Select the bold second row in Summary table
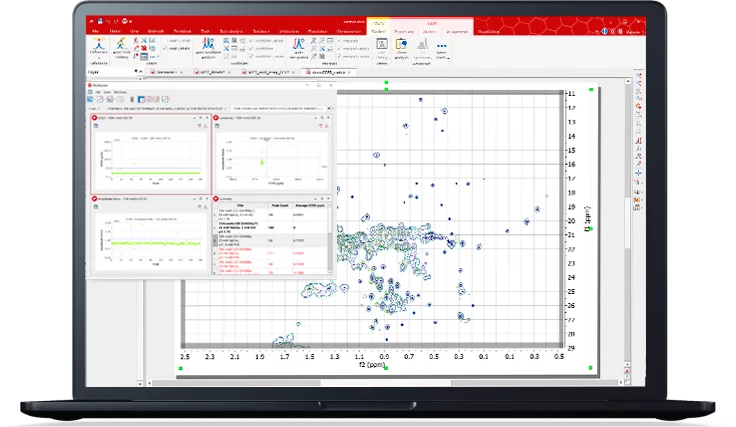Screen dimensions: 736x427 270,228
